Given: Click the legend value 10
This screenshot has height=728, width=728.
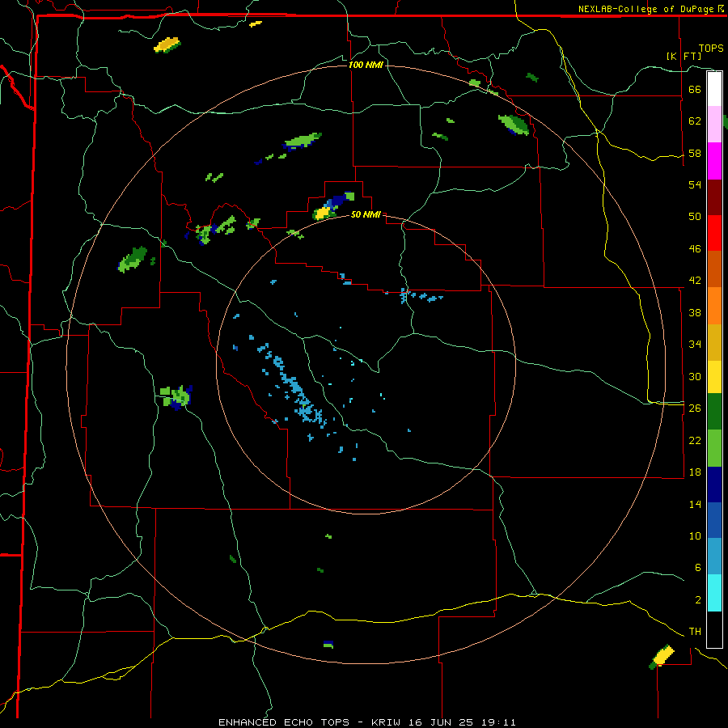Looking at the screenshot, I should point(695,535).
